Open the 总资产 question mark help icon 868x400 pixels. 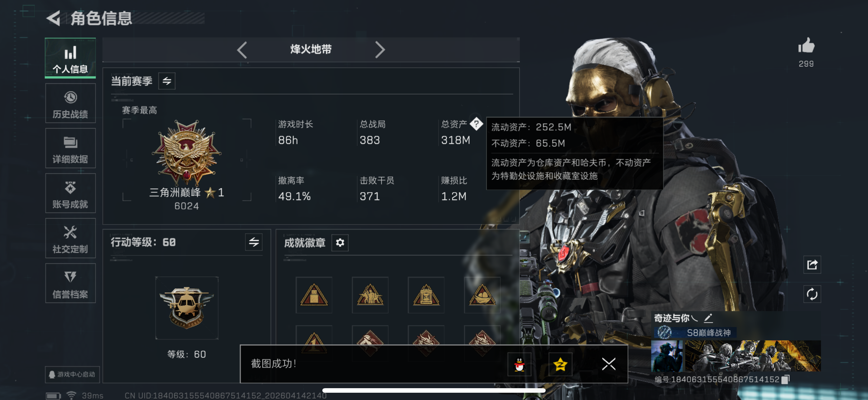[x=476, y=124]
